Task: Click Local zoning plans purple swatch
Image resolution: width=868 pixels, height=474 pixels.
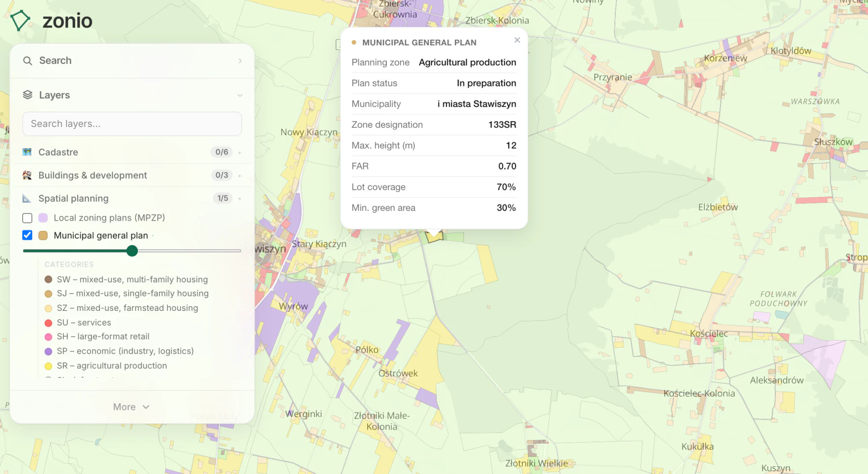Action: [43, 218]
